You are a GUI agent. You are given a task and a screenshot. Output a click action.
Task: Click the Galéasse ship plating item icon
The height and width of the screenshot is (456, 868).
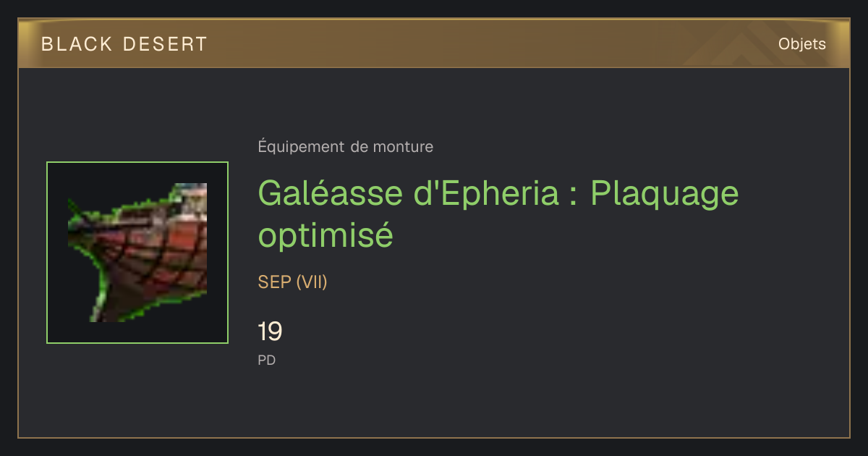pos(137,253)
